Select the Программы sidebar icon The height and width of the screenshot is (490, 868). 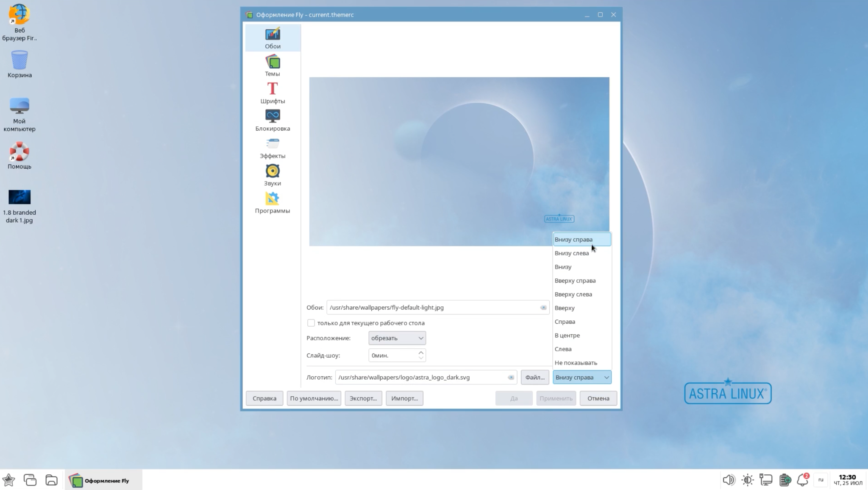(273, 199)
